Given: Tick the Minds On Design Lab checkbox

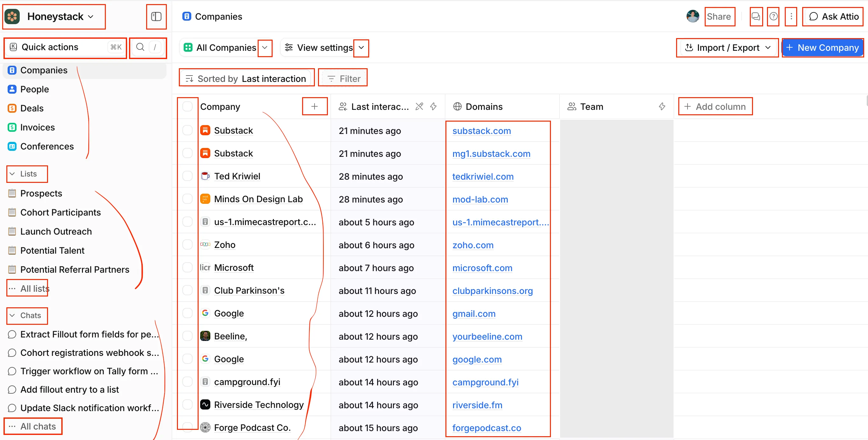Looking at the screenshot, I should click(187, 199).
